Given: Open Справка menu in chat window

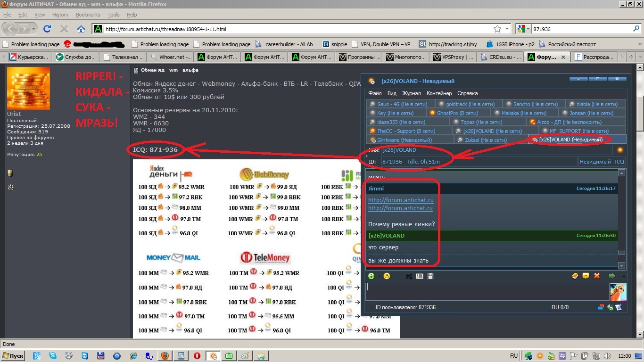Looking at the screenshot, I should (x=467, y=93).
